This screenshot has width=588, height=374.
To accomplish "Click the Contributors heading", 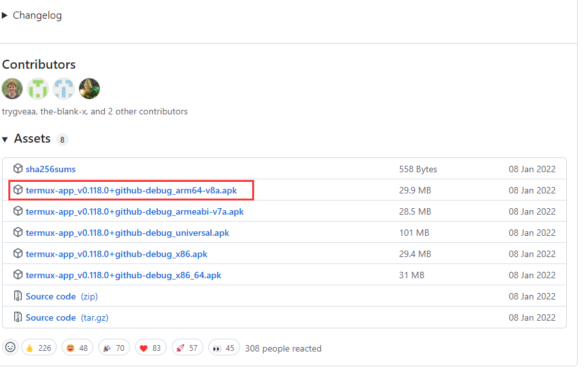I will coord(39,64).
